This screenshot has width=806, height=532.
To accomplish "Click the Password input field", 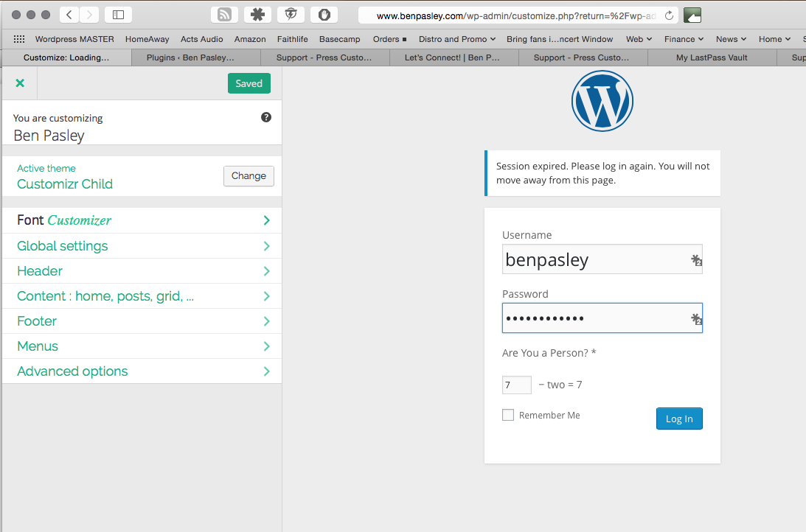I will tap(594, 318).
